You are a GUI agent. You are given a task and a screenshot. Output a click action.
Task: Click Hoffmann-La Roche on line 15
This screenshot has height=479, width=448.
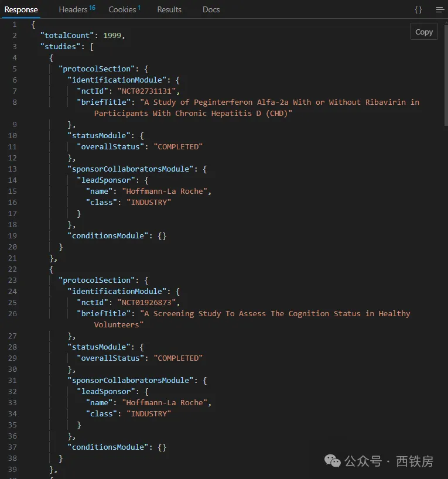click(x=166, y=191)
